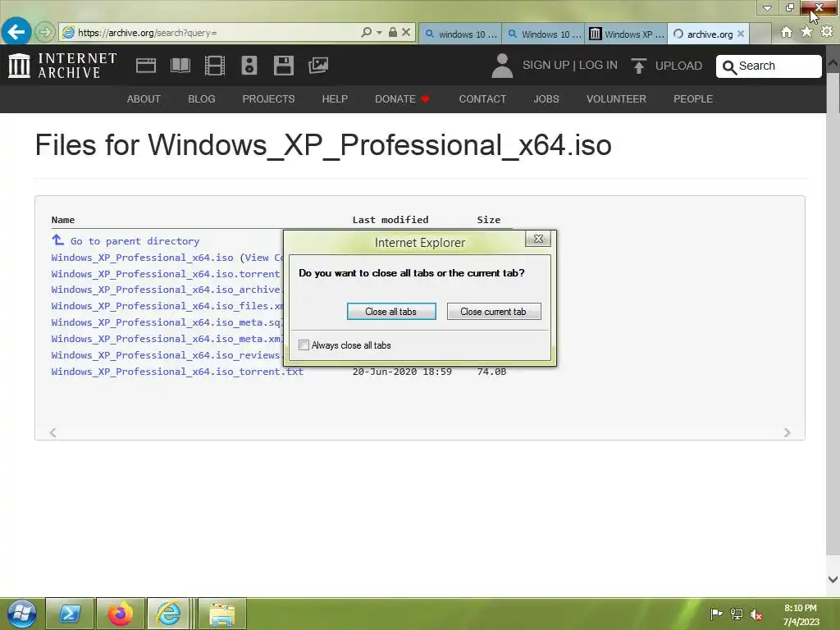Open the iso_archive file link

pyautogui.click(x=167, y=290)
